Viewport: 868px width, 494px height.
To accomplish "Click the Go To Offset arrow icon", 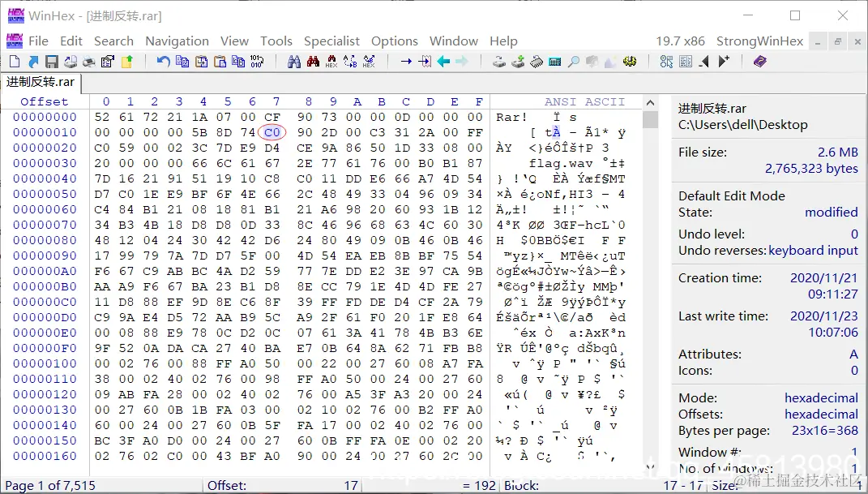I will (406, 62).
